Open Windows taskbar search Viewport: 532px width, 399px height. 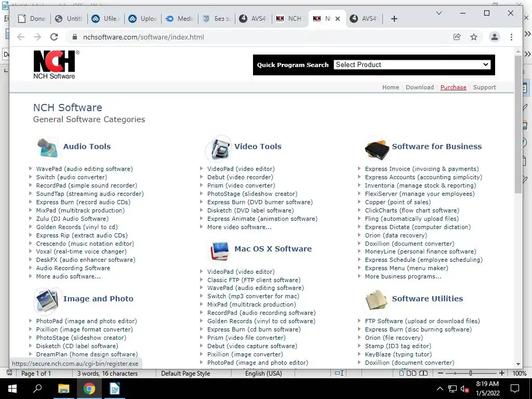click(x=37, y=389)
